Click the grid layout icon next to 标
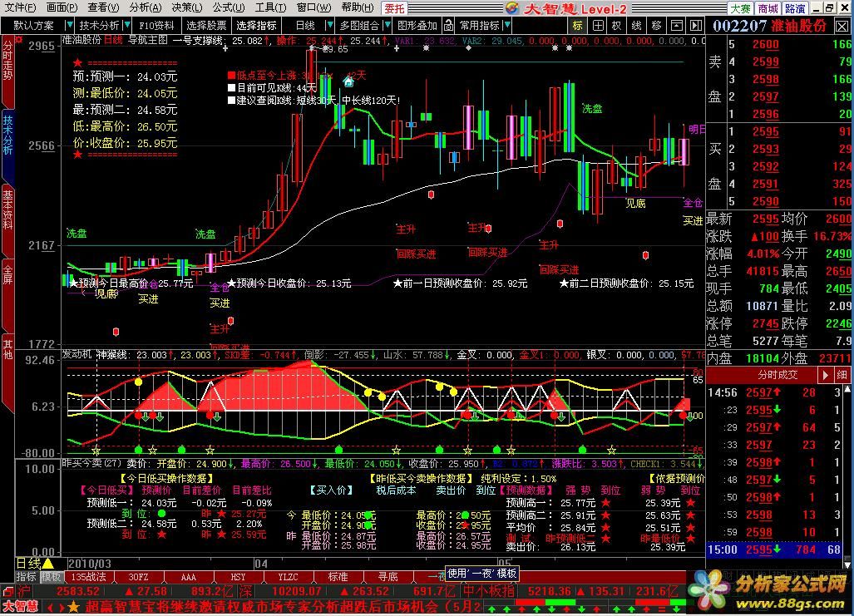 click(x=597, y=26)
